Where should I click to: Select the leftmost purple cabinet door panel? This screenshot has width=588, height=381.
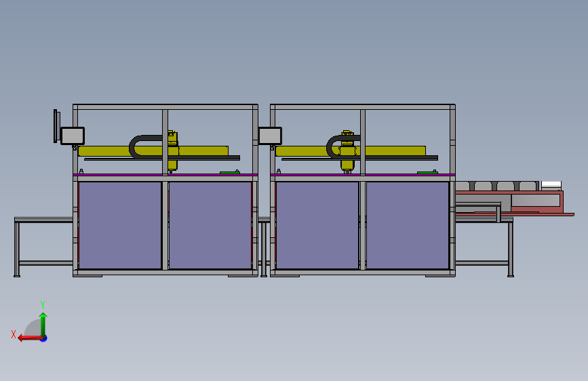[120, 225]
